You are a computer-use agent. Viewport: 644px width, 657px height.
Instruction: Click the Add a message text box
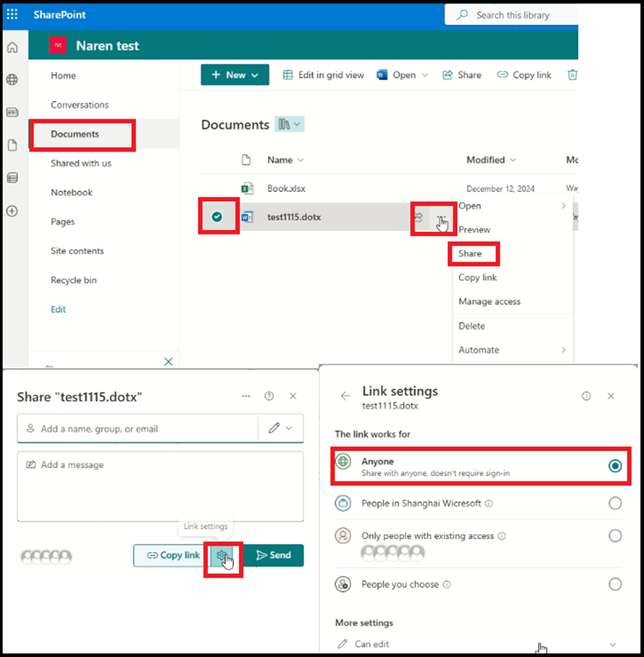click(160, 486)
